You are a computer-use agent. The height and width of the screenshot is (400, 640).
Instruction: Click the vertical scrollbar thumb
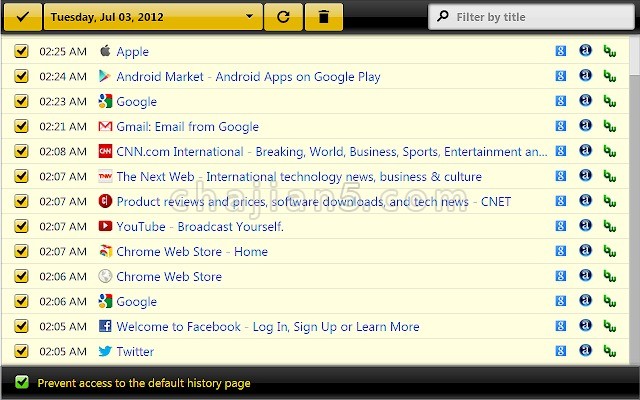point(635,56)
